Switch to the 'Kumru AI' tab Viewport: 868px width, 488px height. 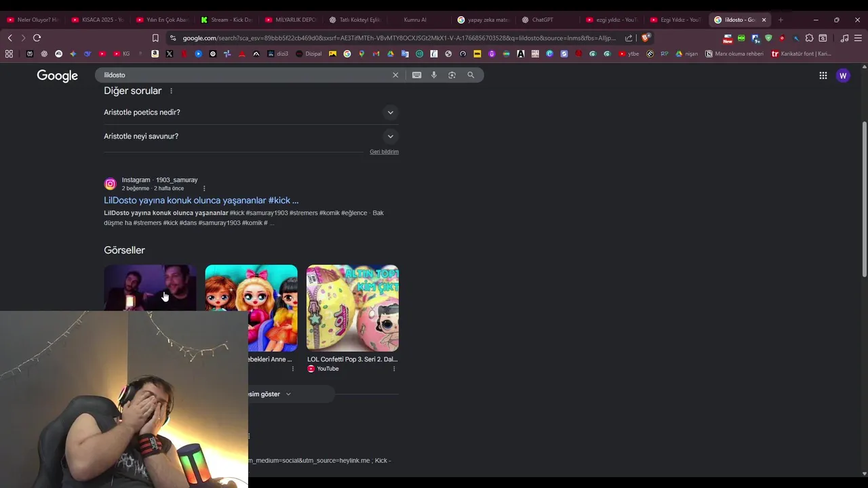point(415,20)
